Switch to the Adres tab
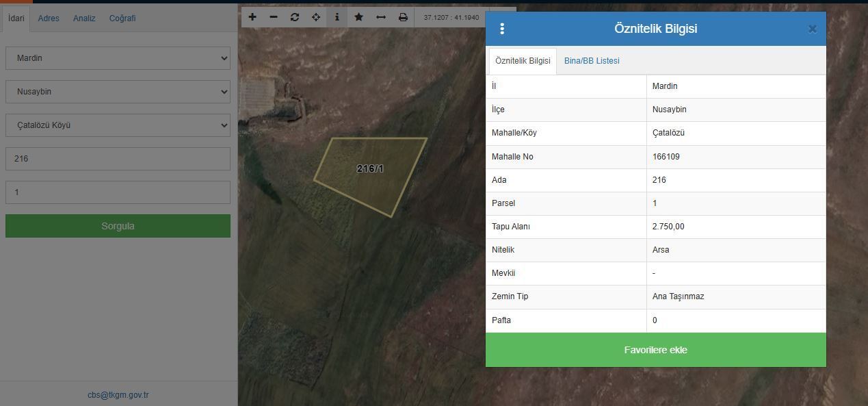Image resolution: width=868 pixels, height=406 pixels. 49,18
